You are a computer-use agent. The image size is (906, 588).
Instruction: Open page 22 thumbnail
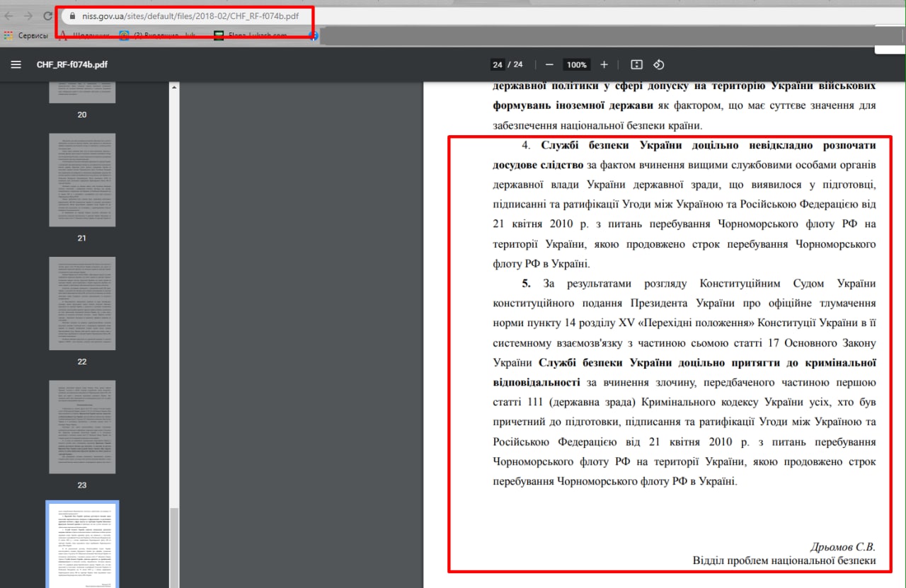[x=82, y=304]
